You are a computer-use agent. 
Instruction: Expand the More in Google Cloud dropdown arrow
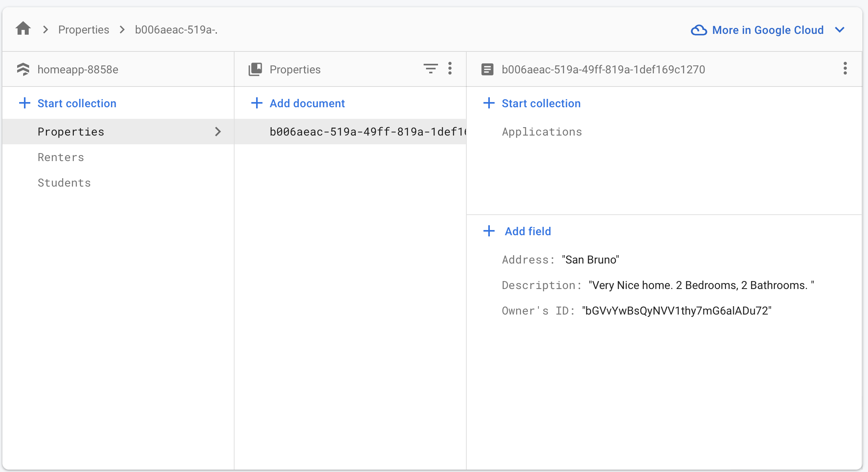coord(840,30)
